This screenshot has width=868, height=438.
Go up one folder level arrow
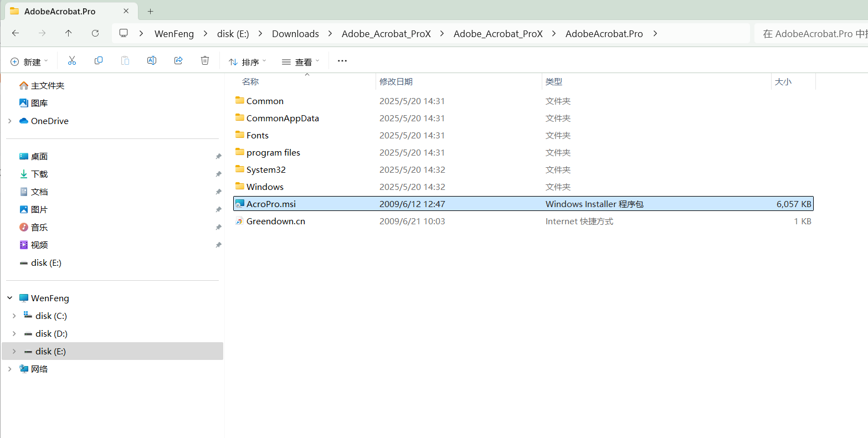[x=69, y=33]
